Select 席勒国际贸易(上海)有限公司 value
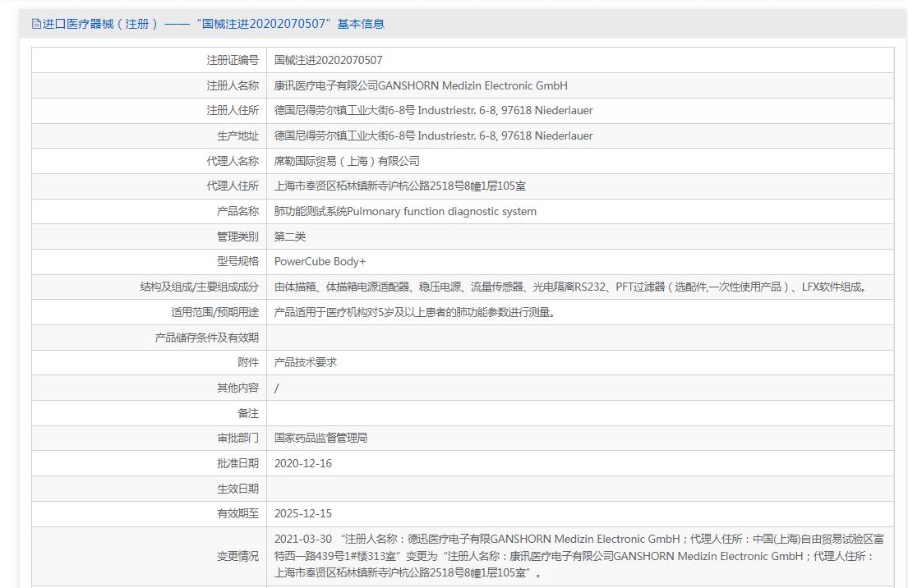This screenshot has width=908, height=588. tap(347, 161)
